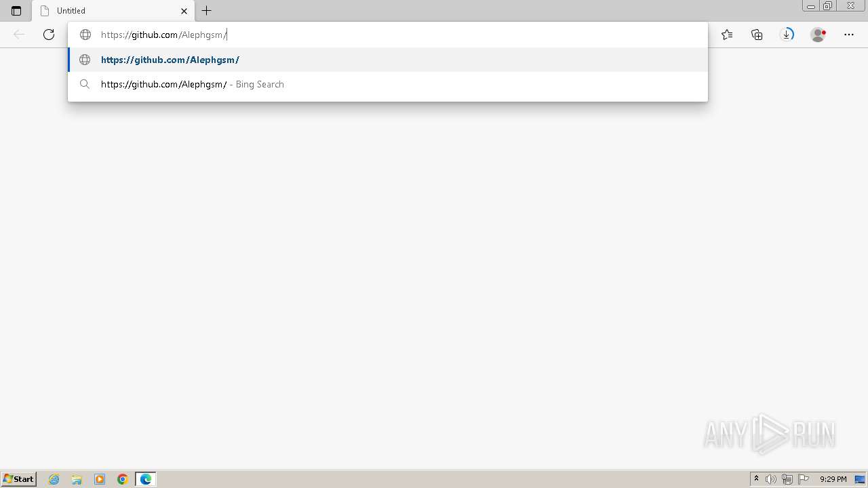Open a new tab with plus button
This screenshot has height=488, width=868.
(207, 11)
